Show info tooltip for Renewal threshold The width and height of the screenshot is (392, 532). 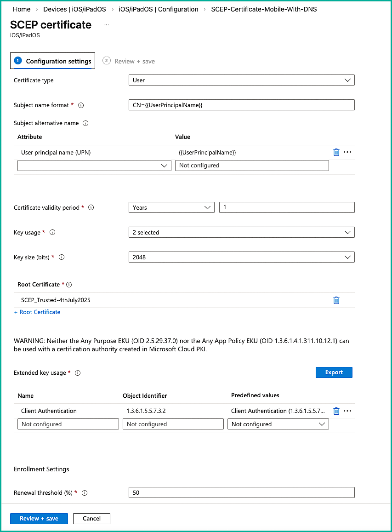(x=85, y=493)
